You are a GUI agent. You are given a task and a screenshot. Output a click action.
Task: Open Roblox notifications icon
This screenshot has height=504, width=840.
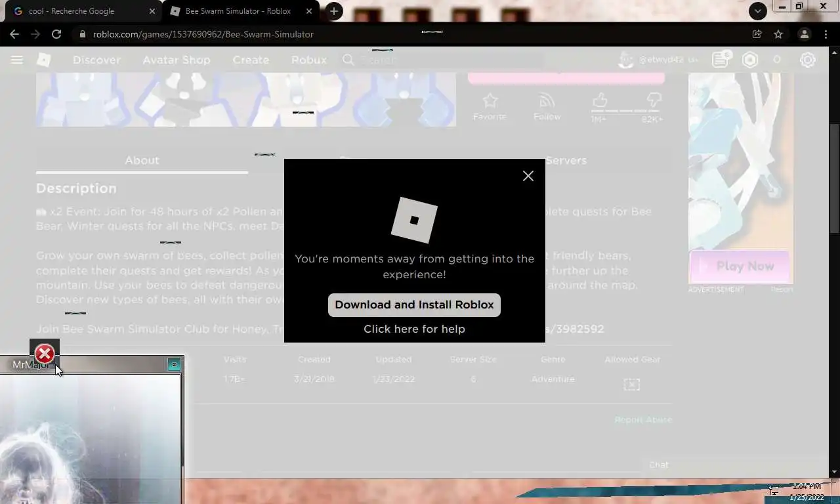pos(721,60)
